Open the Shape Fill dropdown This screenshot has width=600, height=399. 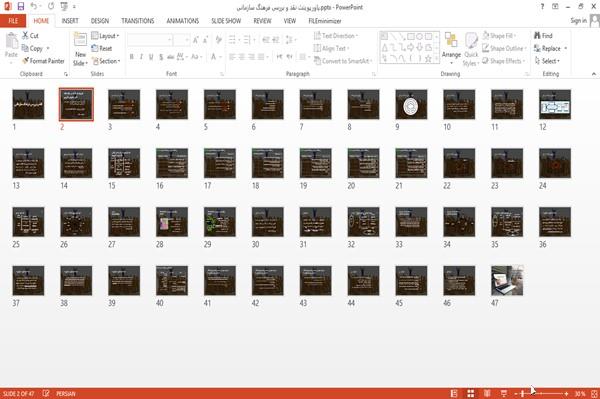[x=499, y=36]
